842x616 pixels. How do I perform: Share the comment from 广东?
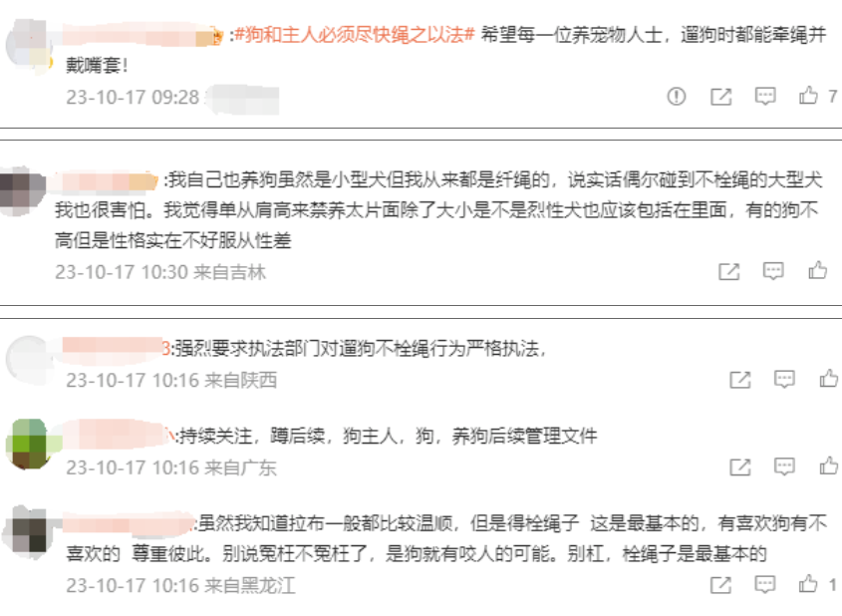pyautogui.click(x=739, y=467)
